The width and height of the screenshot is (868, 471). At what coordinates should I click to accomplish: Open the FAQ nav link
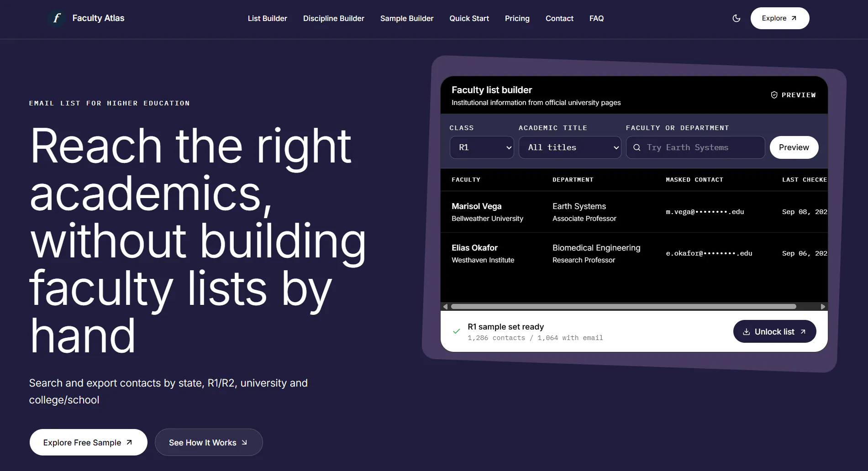click(x=596, y=19)
